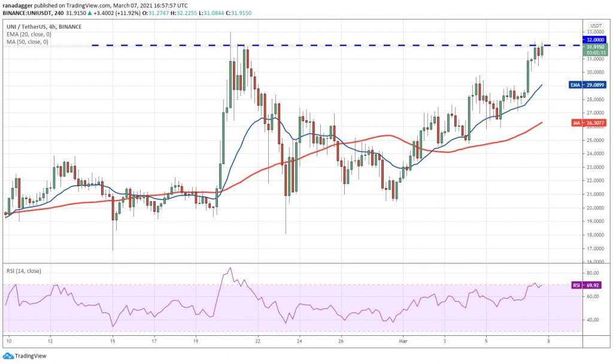The image size is (613, 364).
Task: Click the "O:31.2747" open value
Action: [x=155, y=13]
